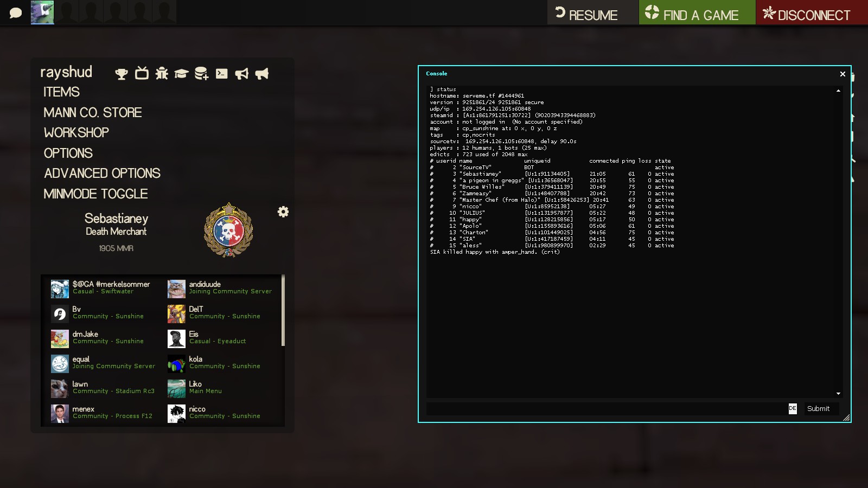
Task: Click the Death Merchant rank badge
Action: (x=228, y=230)
